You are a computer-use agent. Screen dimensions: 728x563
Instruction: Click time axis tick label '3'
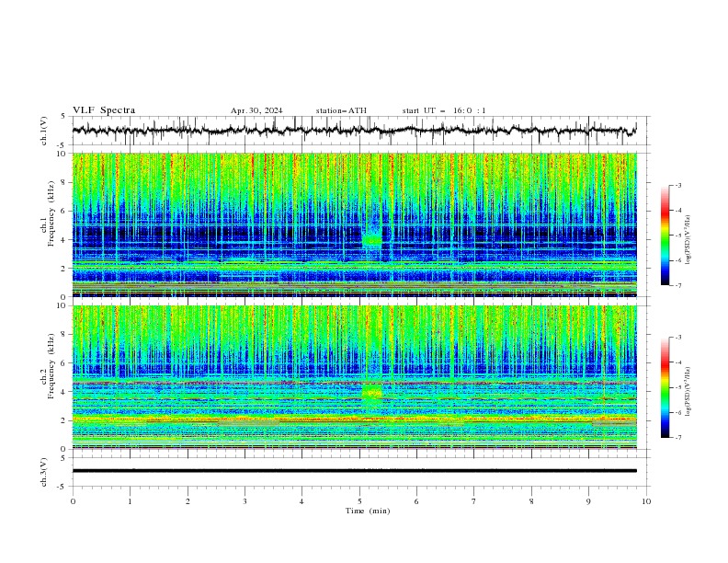[x=245, y=501]
